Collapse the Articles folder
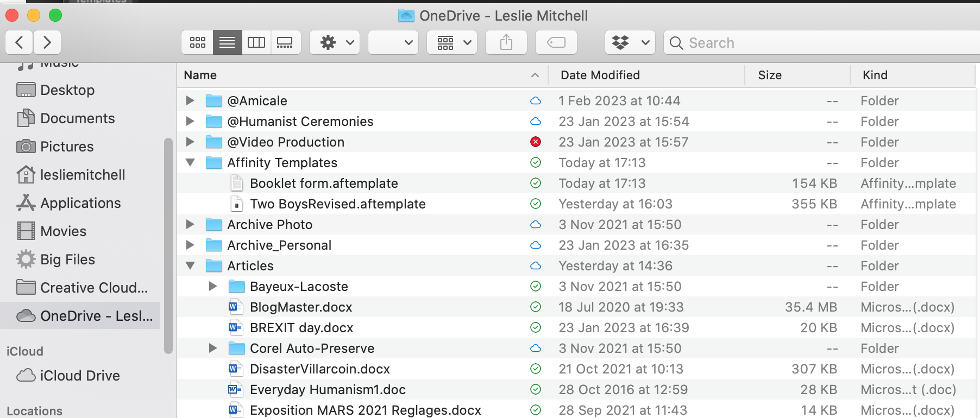 point(190,265)
